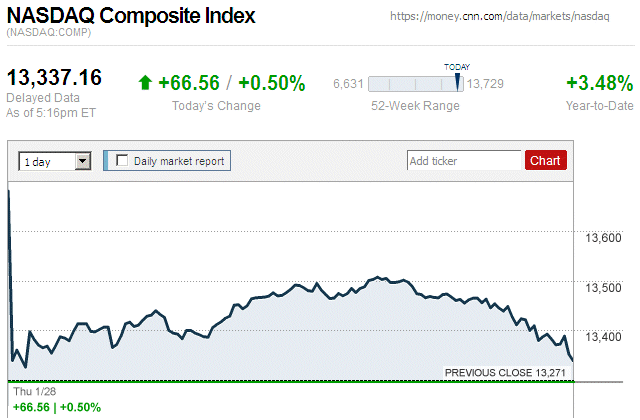Click the NASDAQ Composite Index heading
This screenshot has width=640, height=420.
pyautogui.click(x=131, y=17)
